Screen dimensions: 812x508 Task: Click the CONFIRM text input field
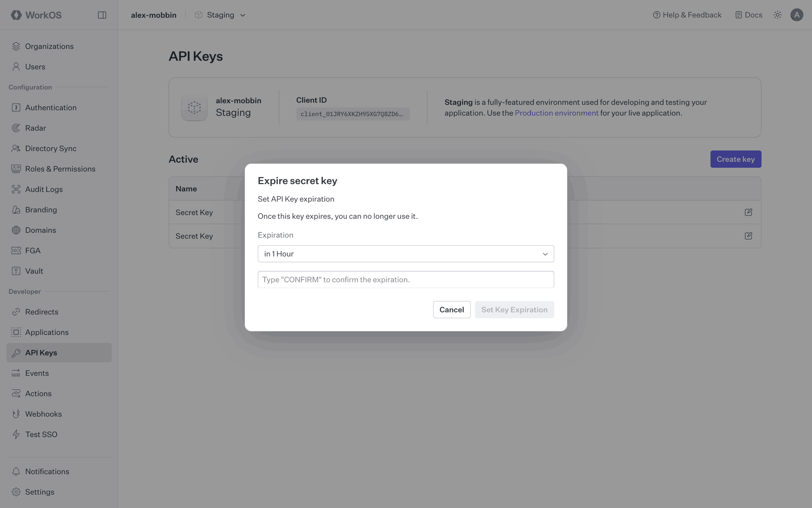tap(406, 279)
